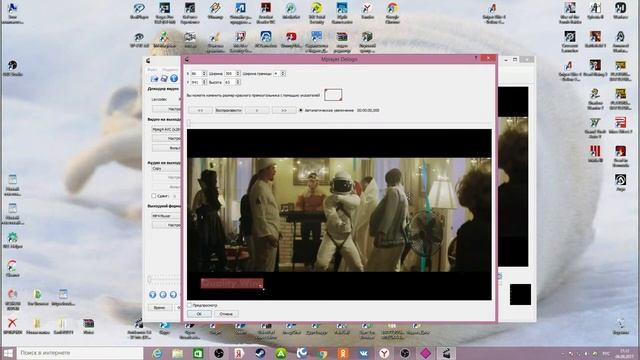Click the Воспроизвести play button in Delogo dialog

(x=229, y=110)
